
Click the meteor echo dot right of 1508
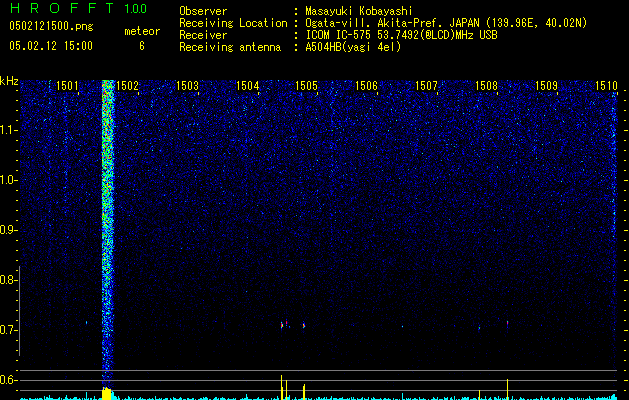[507, 323]
